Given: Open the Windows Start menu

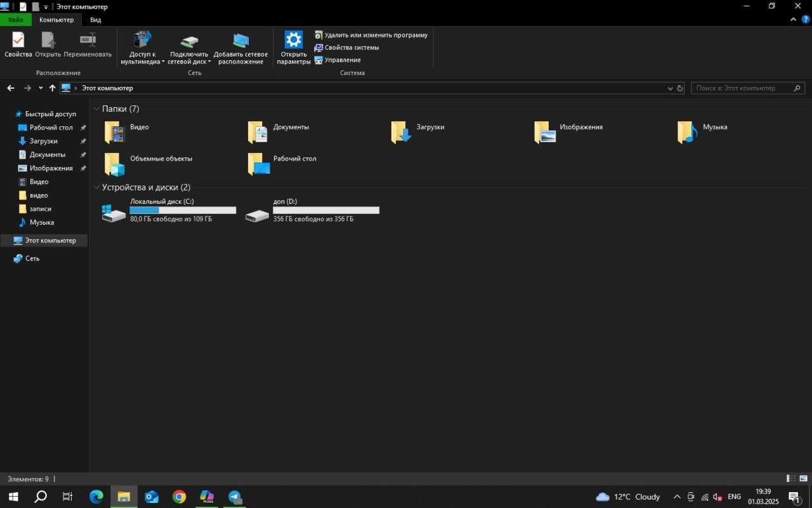Looking at the screenshot, I should [x=13, y=497].
